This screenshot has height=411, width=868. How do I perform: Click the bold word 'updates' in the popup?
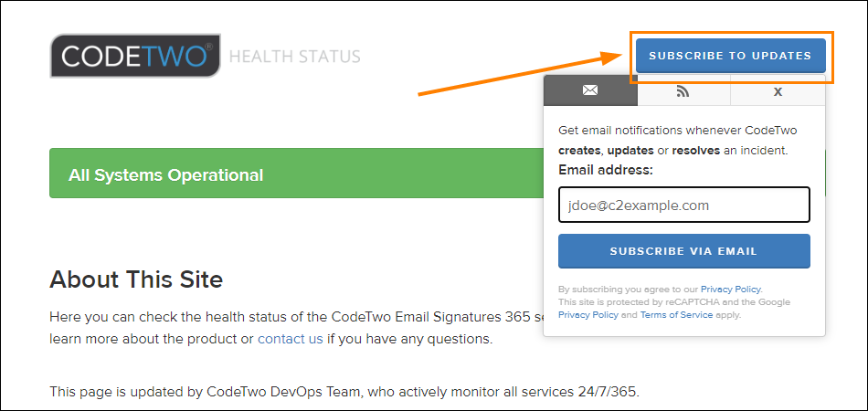click(x=630, y=151)
